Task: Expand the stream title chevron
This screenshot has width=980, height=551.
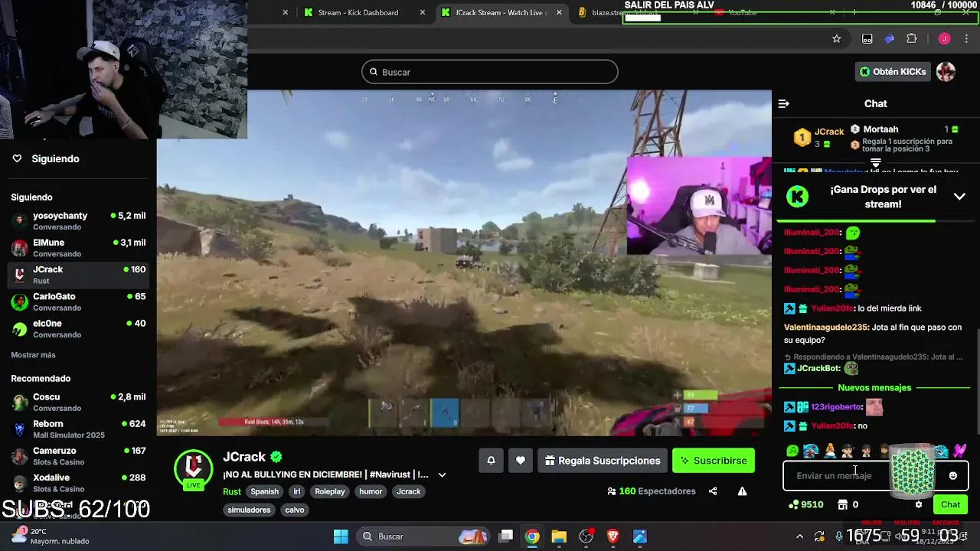Action: [442, 474]
